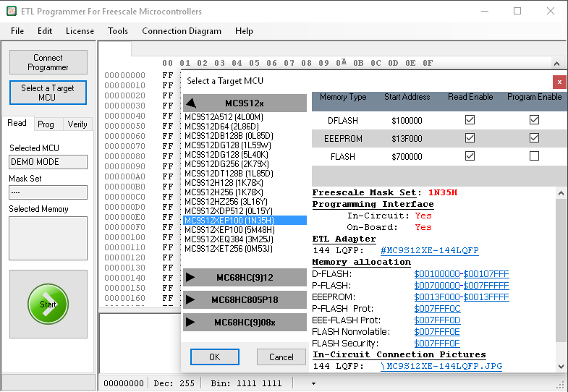568x392 pixels.
Task: Click the MCU info pane scroll-up arrow
Action: pyautogui.click(x=561, y=193)
